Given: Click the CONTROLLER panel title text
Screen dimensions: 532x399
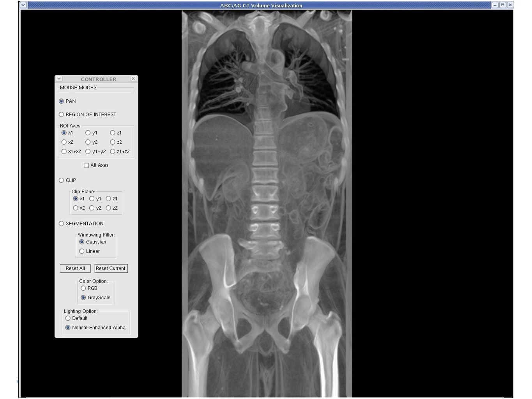Looking at the screenshot, I should click(99, 79).
